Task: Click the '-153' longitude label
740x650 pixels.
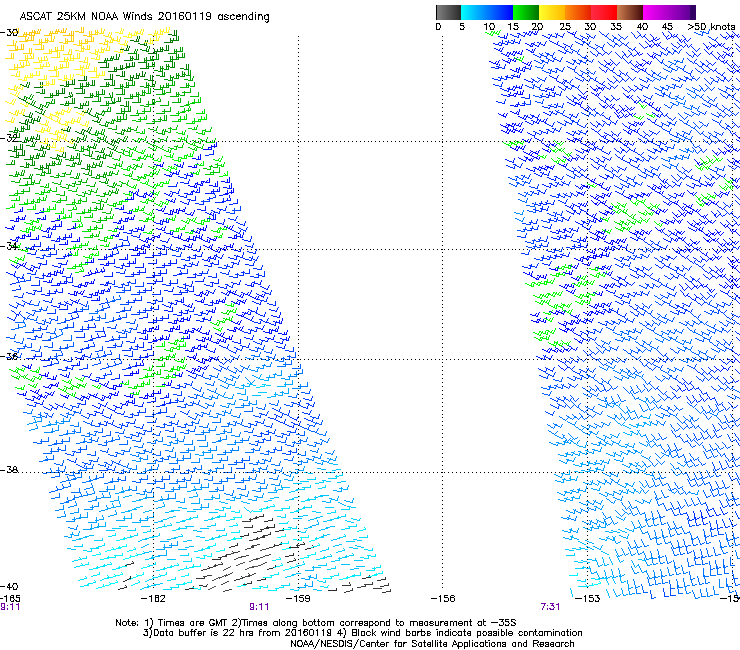Action: coord(588,599)
